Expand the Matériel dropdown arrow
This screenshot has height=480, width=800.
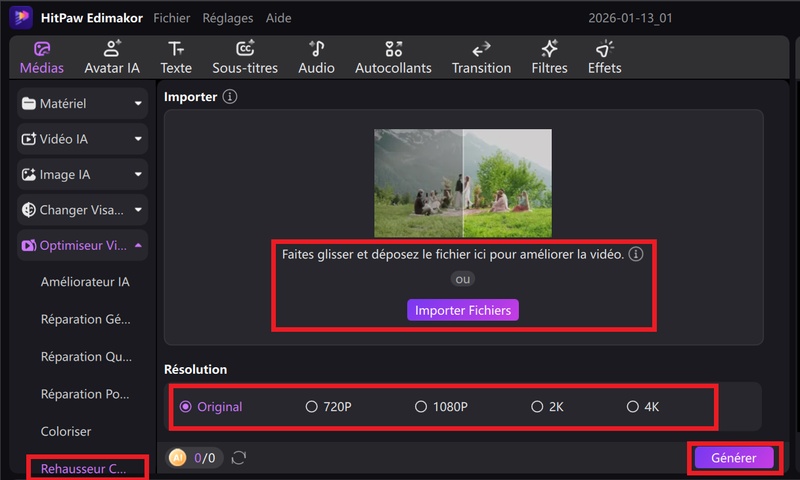[138, 104]
